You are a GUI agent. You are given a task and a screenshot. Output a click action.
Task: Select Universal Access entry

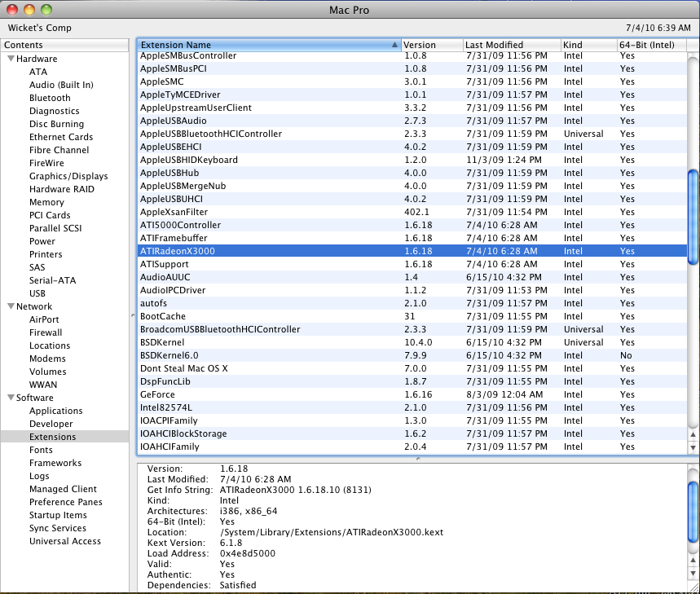tap(65, 541)
